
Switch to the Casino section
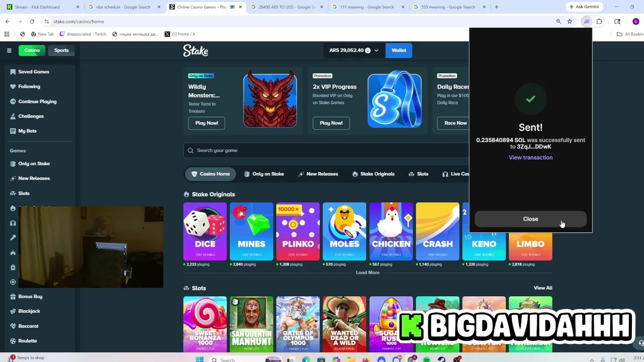32,50
